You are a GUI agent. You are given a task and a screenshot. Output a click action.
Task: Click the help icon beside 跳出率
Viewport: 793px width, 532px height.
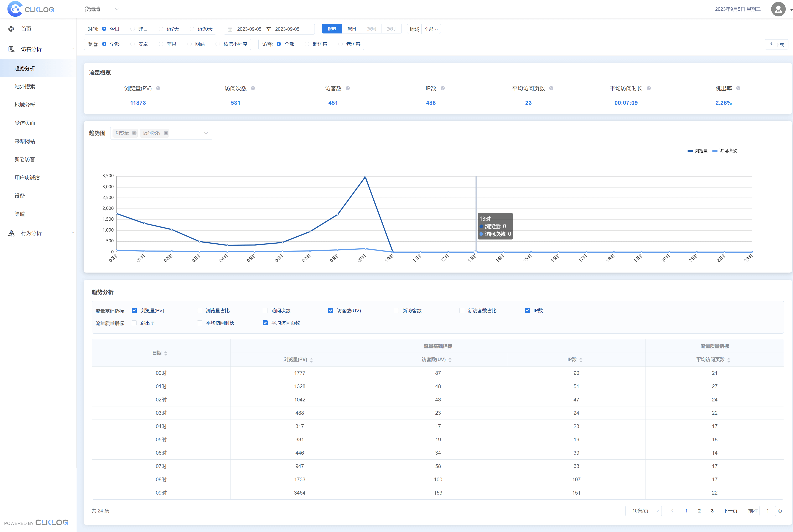pyautogui.click(x=738, y=88)
